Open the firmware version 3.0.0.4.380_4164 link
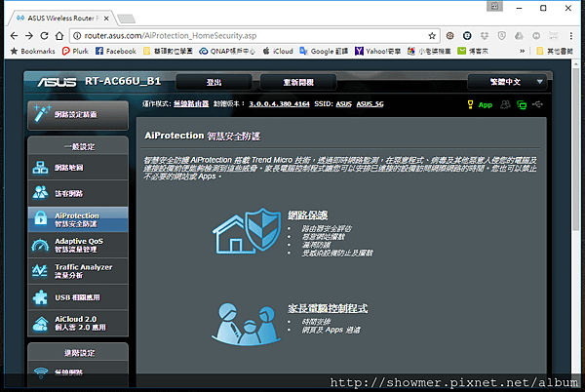Viewport: 585px width, 392px height. (x=279, y=103)
